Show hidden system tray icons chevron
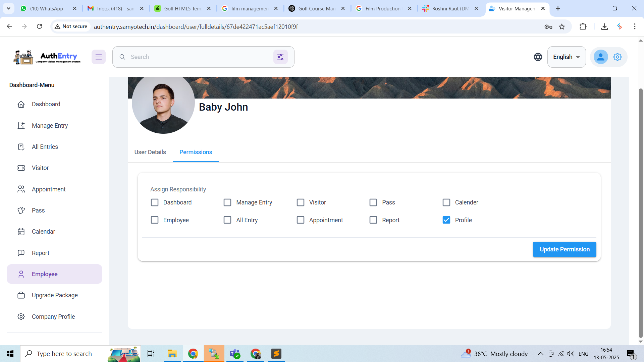The image size is (644, 362). 540,354
